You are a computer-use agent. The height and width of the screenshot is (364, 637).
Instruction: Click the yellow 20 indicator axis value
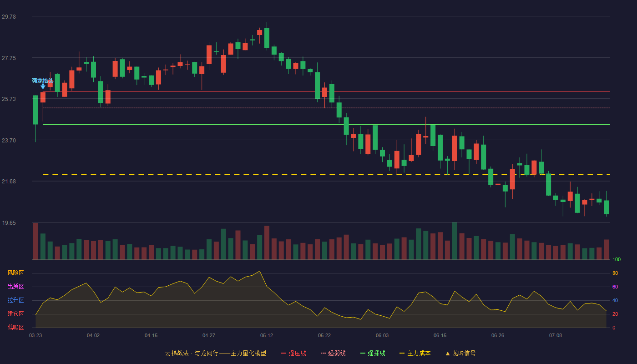click(x=615, y=314)
